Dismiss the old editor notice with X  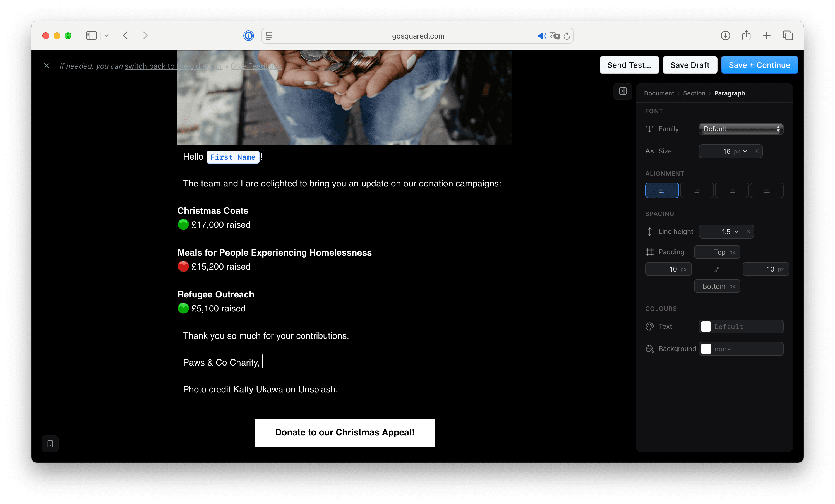47,66
